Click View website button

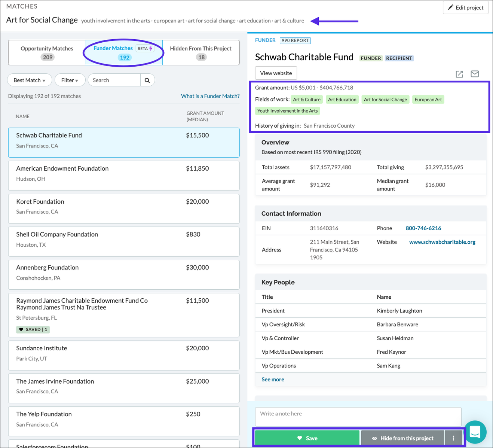(x=276, y=73)
